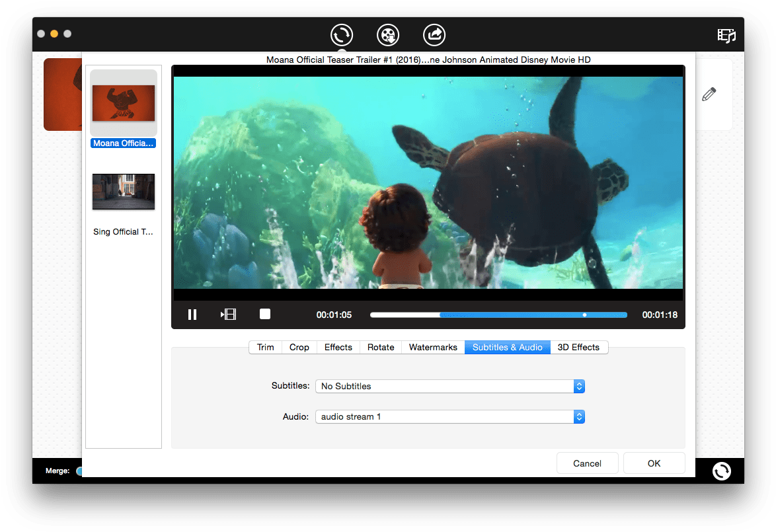Pause the Moana trailer playback

pyautogui.click(x=192, y=314)
